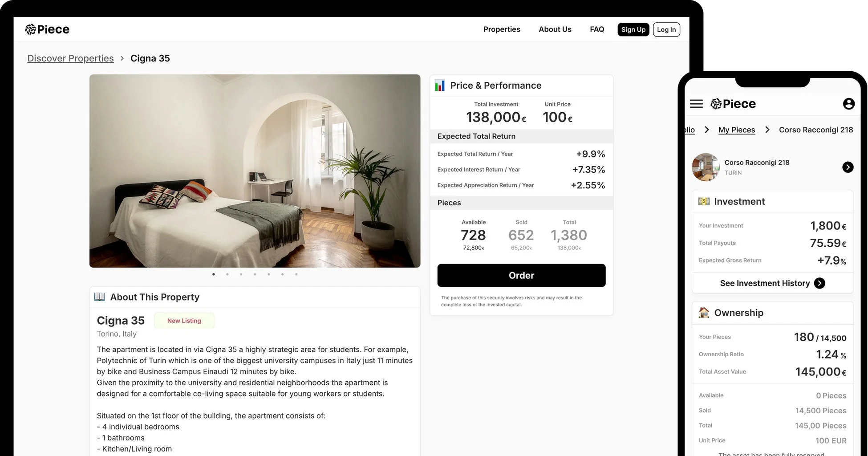Open the FAQ menu item
This screenshot has height=456, width=868.
[597, 29]
